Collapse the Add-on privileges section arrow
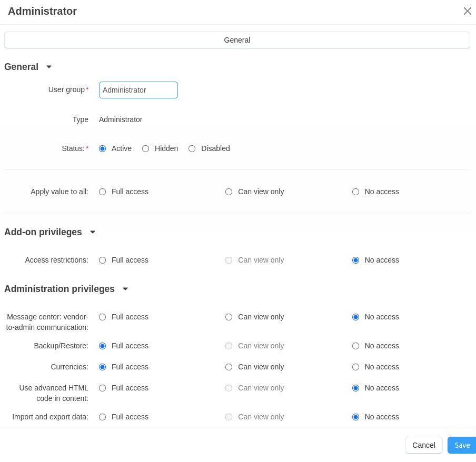The height and width of the screenshot is (462, 476). click(93, 232)
